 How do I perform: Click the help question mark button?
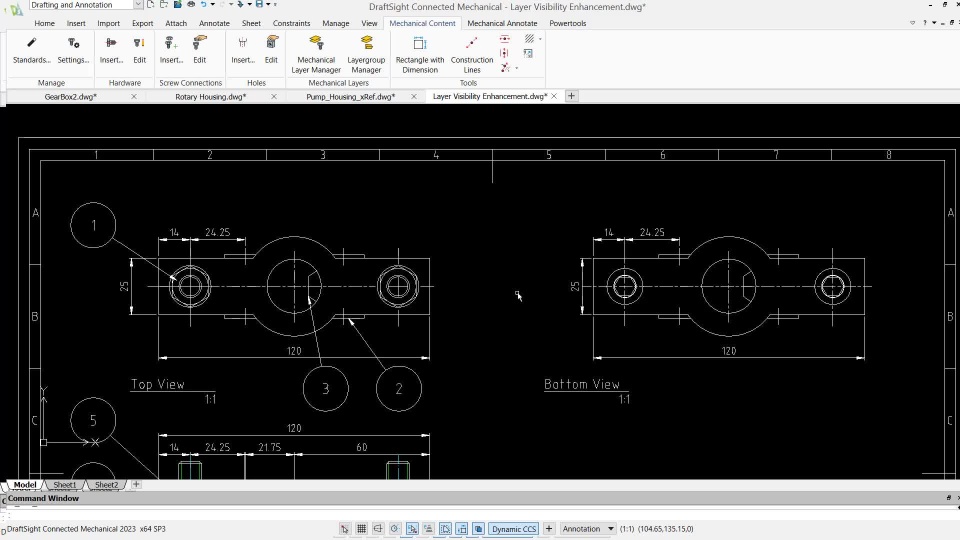pos(924,23)
